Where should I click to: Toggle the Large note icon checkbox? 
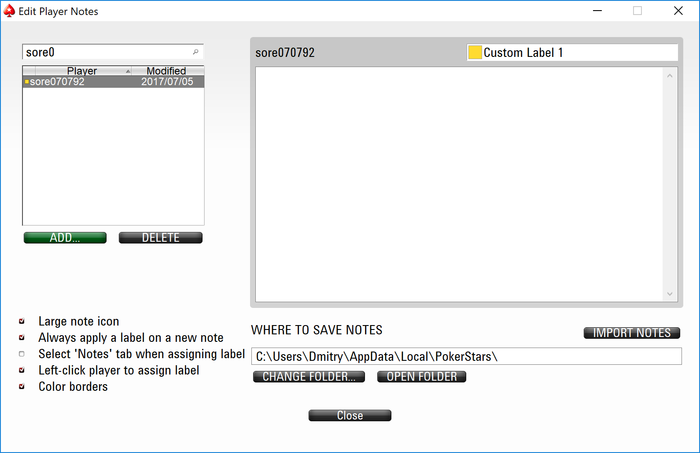[x=21, y=321]
